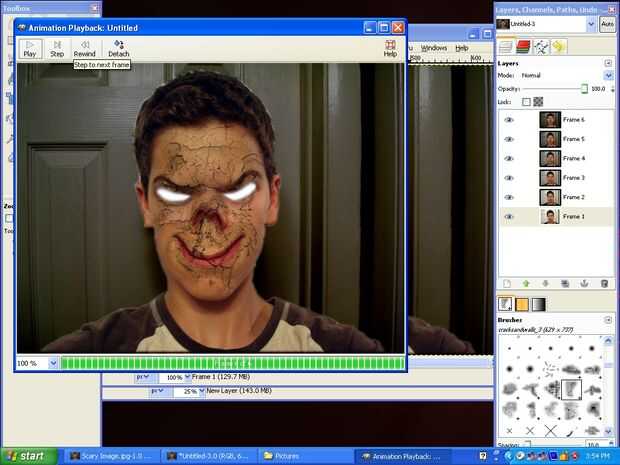Open the image selector dropdown showing Untitled-3

[591, 24]
